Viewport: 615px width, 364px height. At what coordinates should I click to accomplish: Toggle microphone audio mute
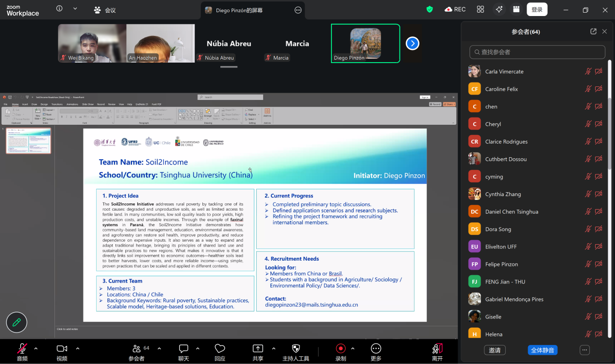[22, 348]
